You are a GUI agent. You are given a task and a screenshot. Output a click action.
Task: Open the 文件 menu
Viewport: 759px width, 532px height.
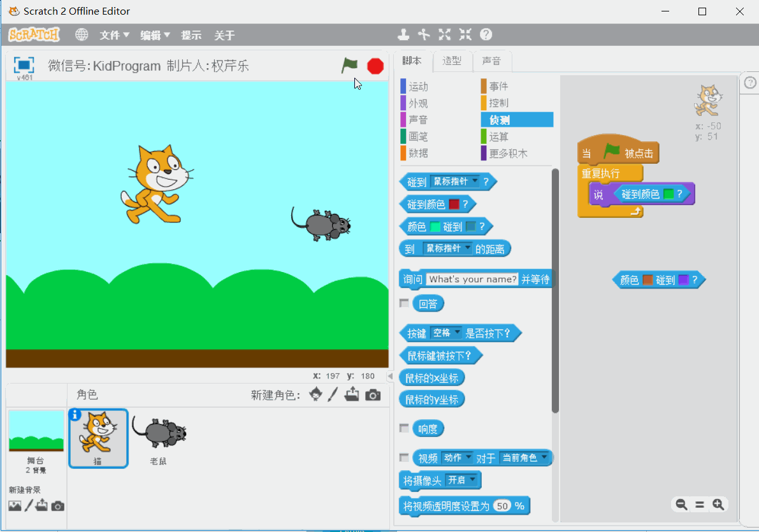pos(114,35)
